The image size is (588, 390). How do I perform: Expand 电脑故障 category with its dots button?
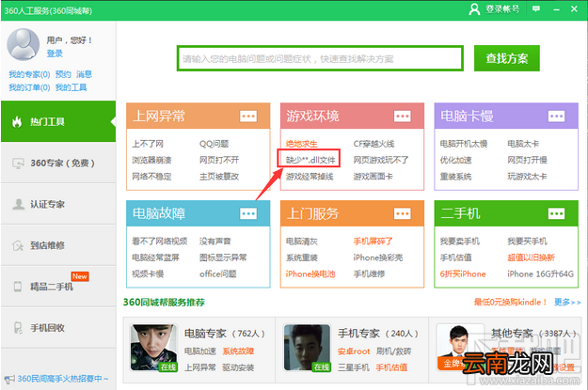248,213
